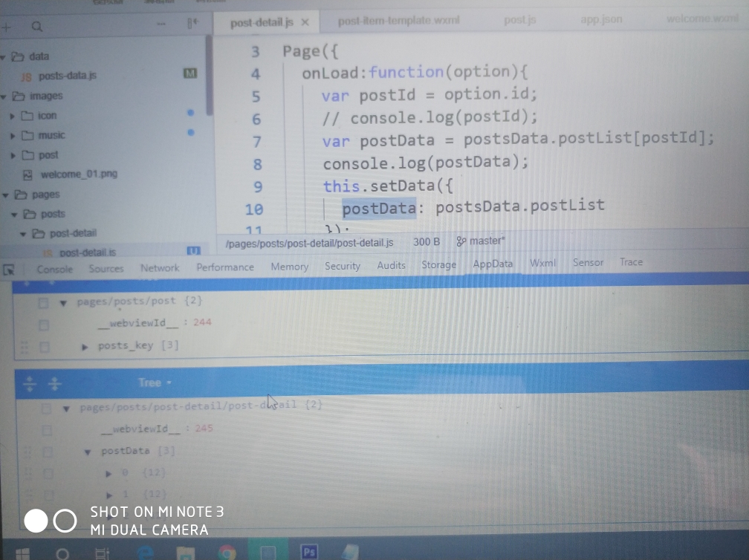Screen dimensions: 749x560
Task: Launch Edge browser from taskbar
Action: 145,553
